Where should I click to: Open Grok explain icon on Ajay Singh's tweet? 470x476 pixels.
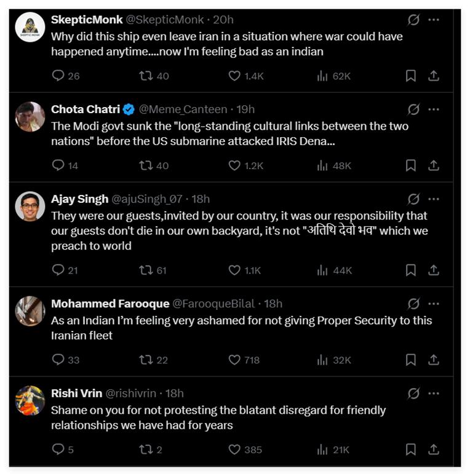point(413,199)
